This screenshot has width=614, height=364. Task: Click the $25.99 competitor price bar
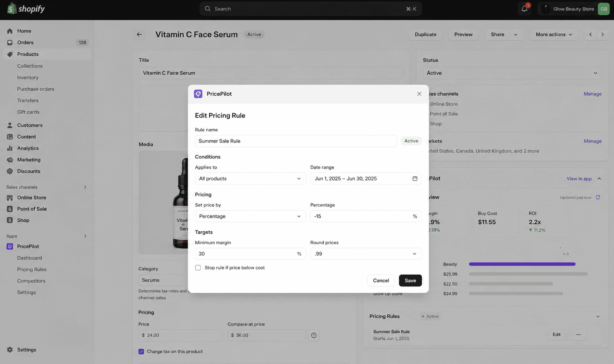(x=528, y=274)
